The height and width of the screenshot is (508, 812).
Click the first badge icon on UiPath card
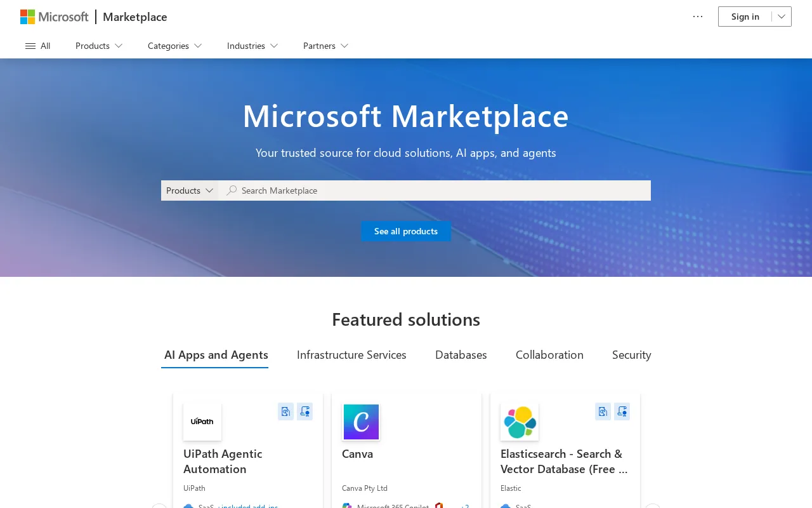click(286, 411)
